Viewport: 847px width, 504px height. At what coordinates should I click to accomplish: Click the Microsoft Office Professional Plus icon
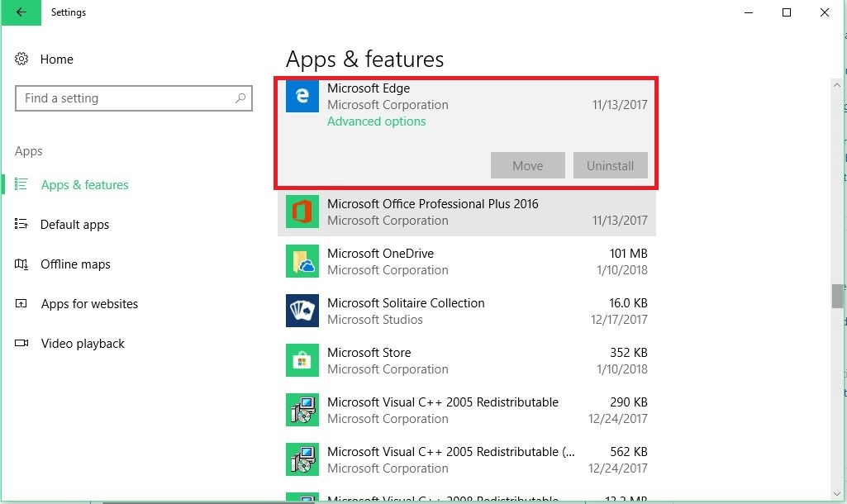pos(302,212)
